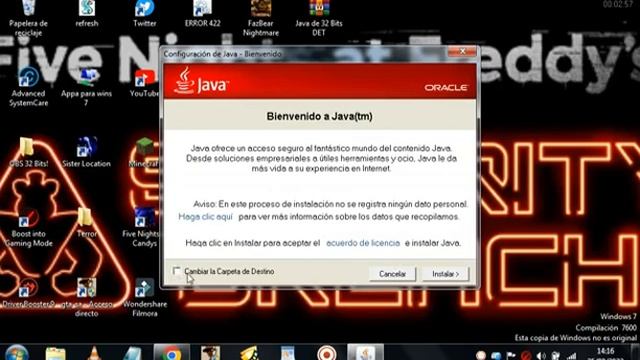Select the Sister Location shortcut
The image size is (640, 360).
point(87,152)
